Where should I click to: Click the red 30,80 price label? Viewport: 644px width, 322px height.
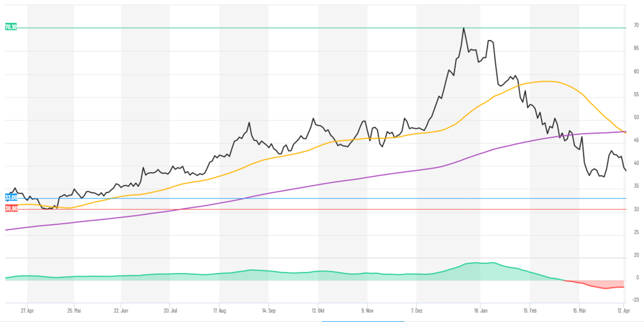point(11,209)
